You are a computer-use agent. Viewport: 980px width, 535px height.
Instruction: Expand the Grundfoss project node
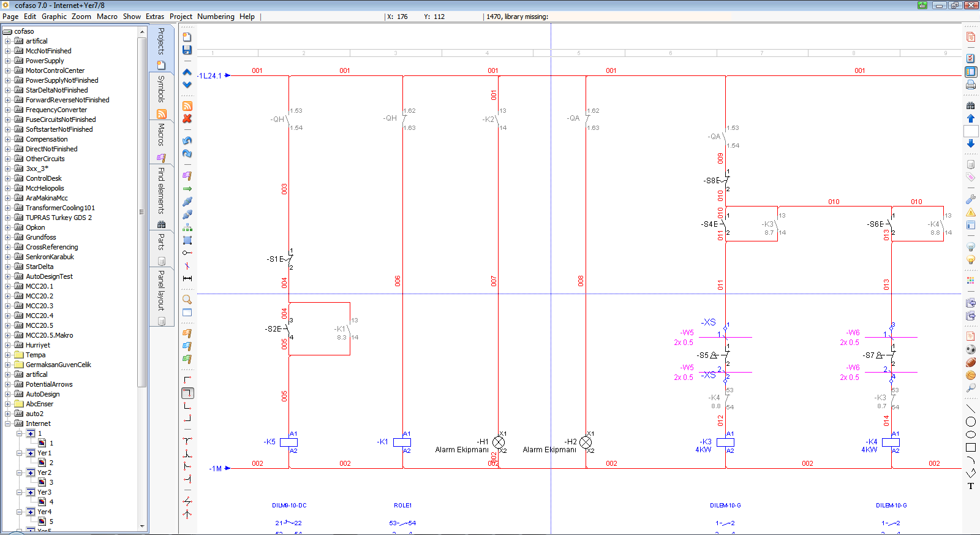point(8,237)
